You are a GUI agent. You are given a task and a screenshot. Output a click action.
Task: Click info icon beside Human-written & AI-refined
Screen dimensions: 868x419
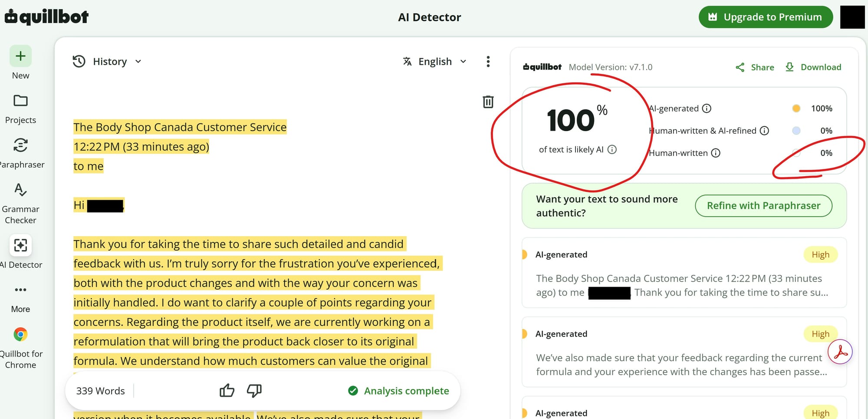764,131
